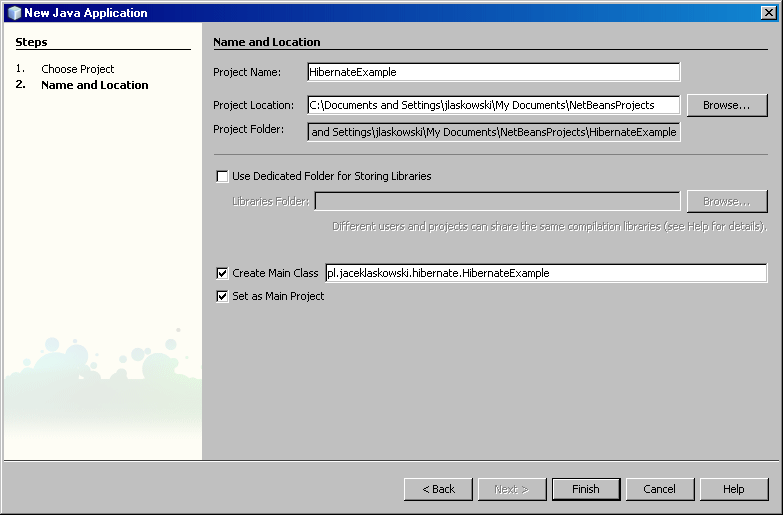Click the disabled Next > button
This screenshot has height=515, width=783.
tap(512, 489)
